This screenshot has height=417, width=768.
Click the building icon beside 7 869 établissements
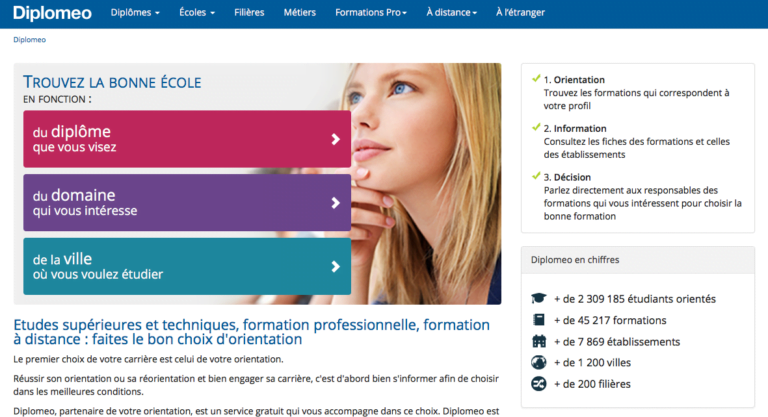(538, 341)
